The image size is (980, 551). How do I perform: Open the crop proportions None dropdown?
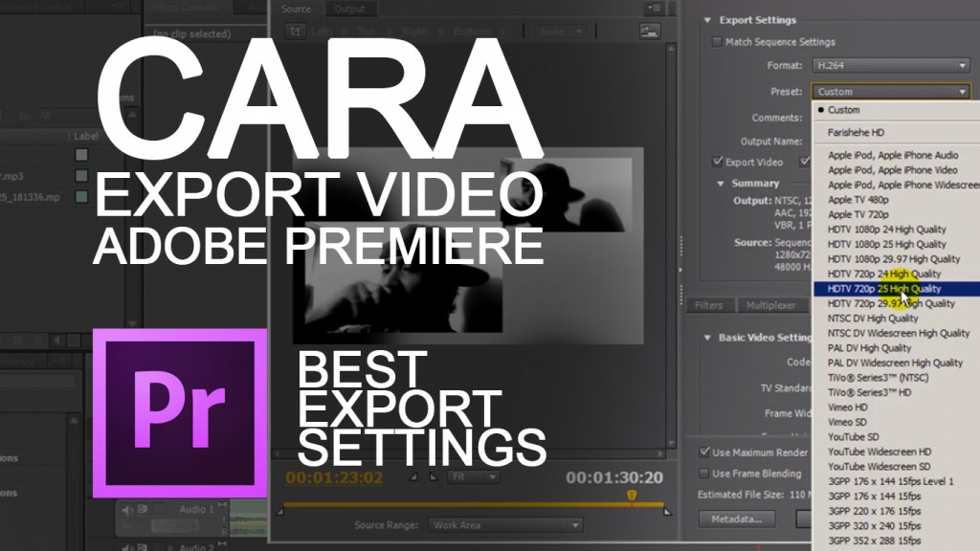(x=560, y=32)
